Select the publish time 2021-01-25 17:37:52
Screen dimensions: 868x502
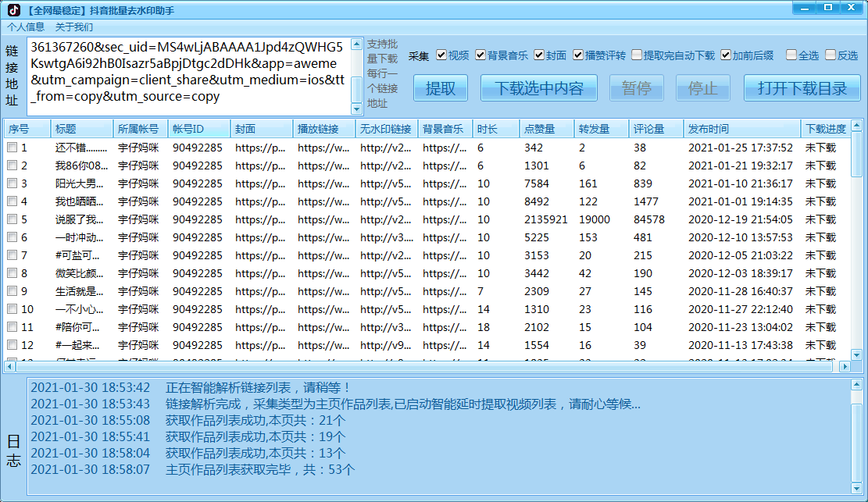tap(741, 148)
